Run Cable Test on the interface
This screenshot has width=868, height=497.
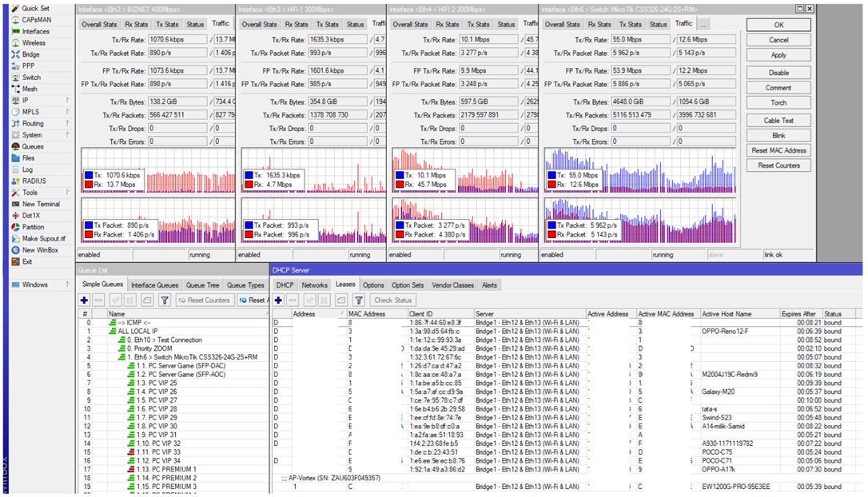778,120
